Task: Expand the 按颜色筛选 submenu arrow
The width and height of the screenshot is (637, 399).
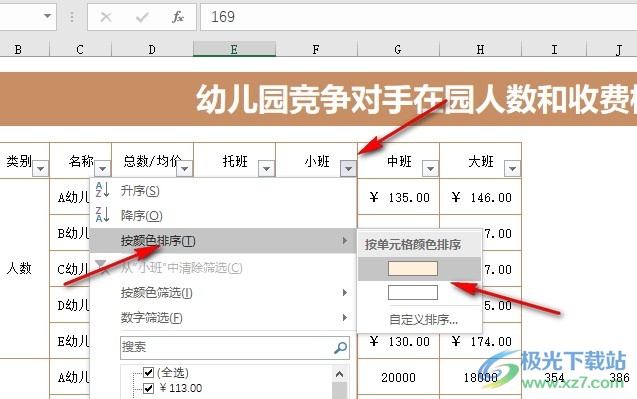Action: [344, 293]
